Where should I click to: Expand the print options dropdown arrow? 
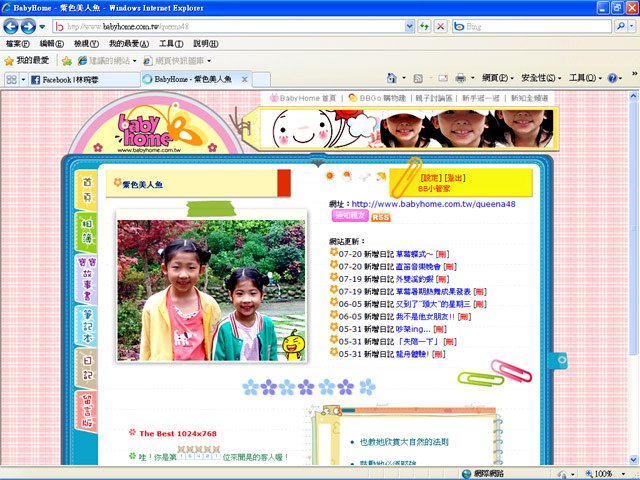[472, 78]
